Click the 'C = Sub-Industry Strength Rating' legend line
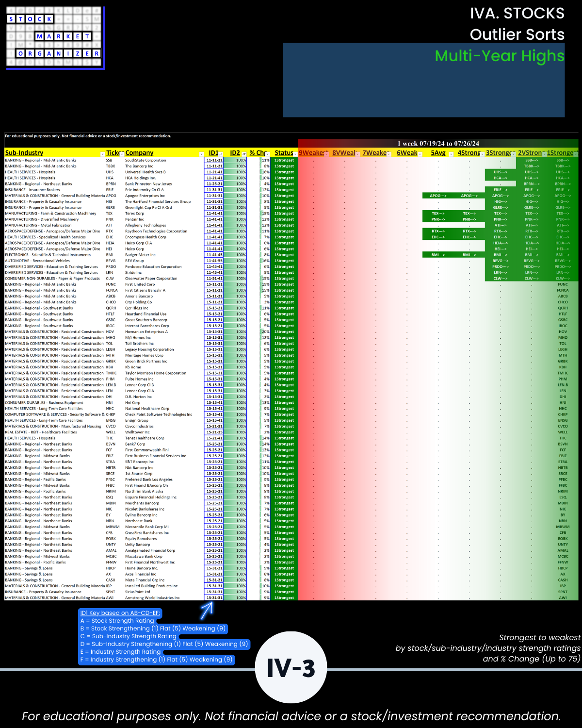Viewport: 582px width, 728px height. pos(129,636)
